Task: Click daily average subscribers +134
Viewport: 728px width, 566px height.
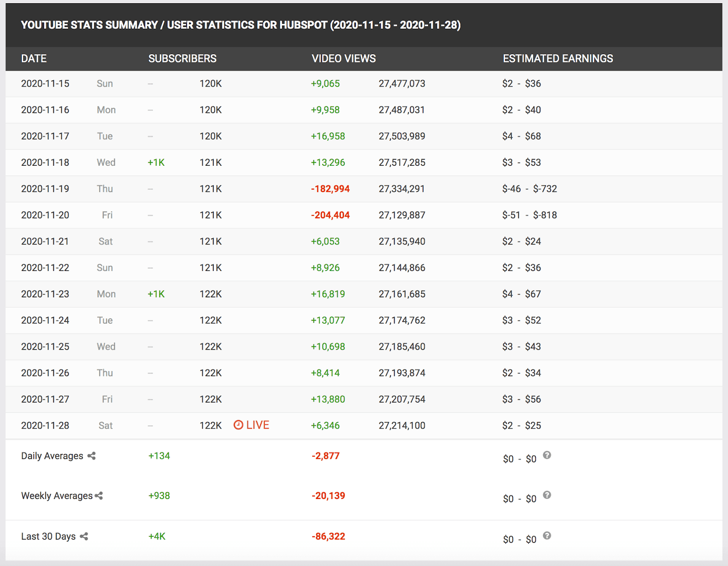Action: (159, 456)
